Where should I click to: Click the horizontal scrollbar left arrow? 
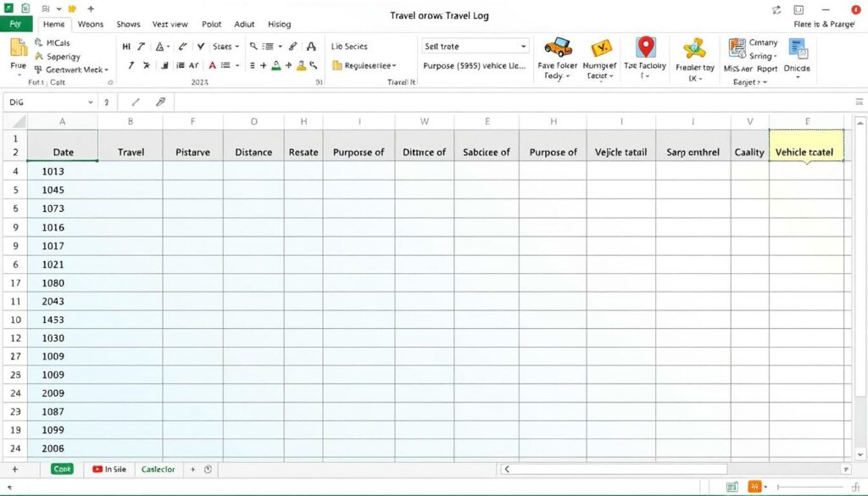[507, 470]
